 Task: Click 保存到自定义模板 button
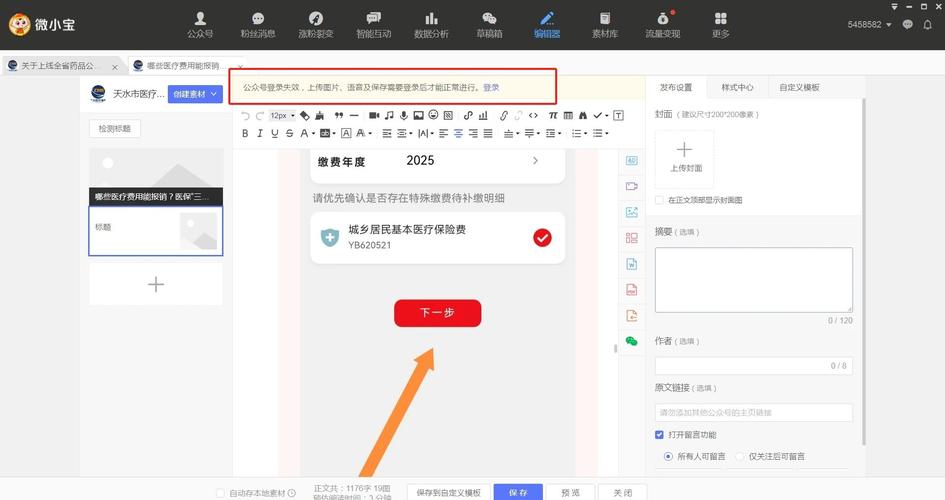click(448, 492)
